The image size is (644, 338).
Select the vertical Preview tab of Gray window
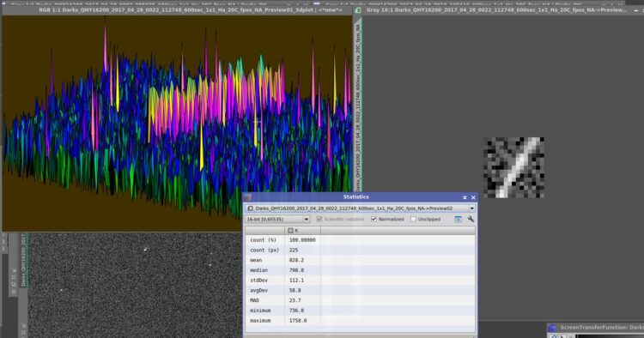pos(358,107)
